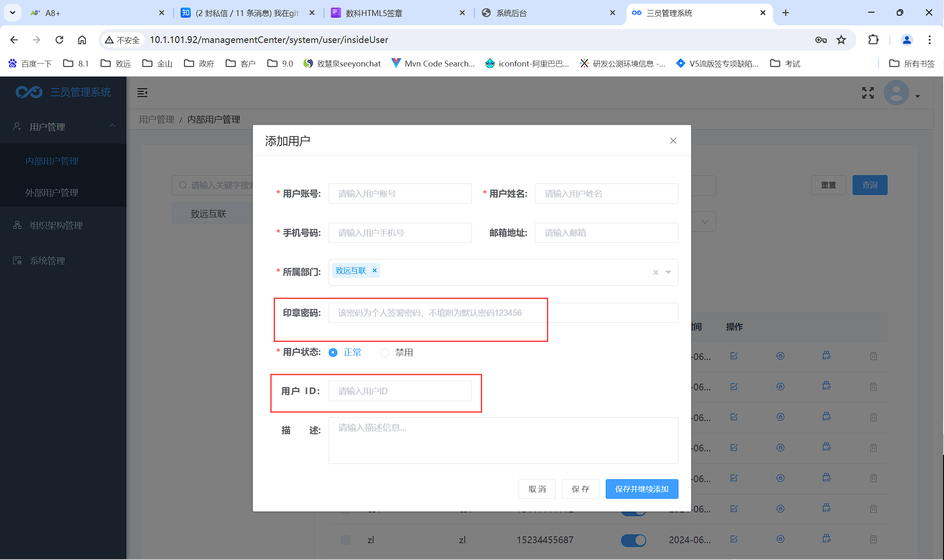Select the 禁用 user status radio button
This screenshot has height=560, width=944.
pyautogui.click(x=384, y=352)
